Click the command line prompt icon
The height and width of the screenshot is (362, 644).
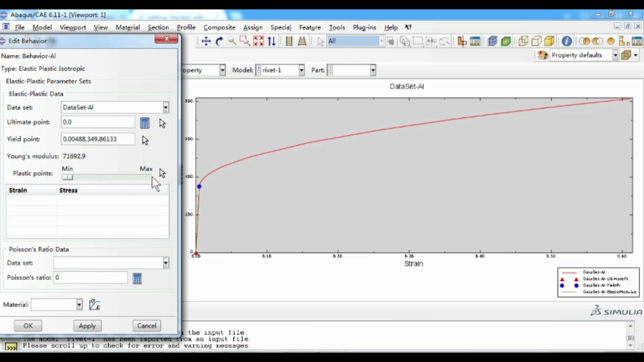point(11,347)
